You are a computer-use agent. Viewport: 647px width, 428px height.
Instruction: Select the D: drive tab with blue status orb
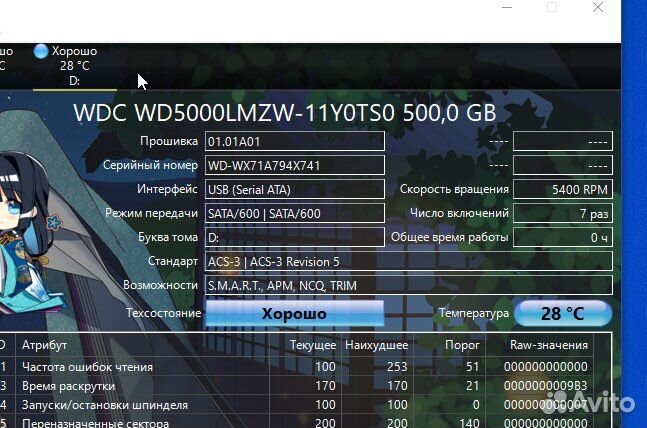(74, 66)
